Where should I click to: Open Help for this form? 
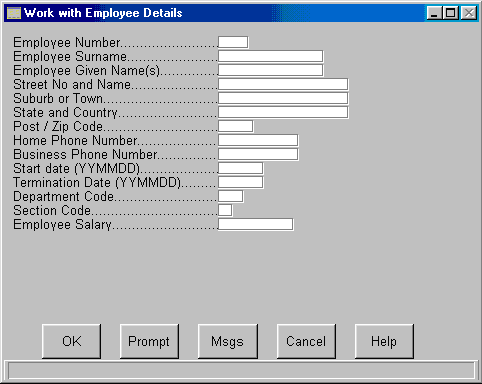384,341
